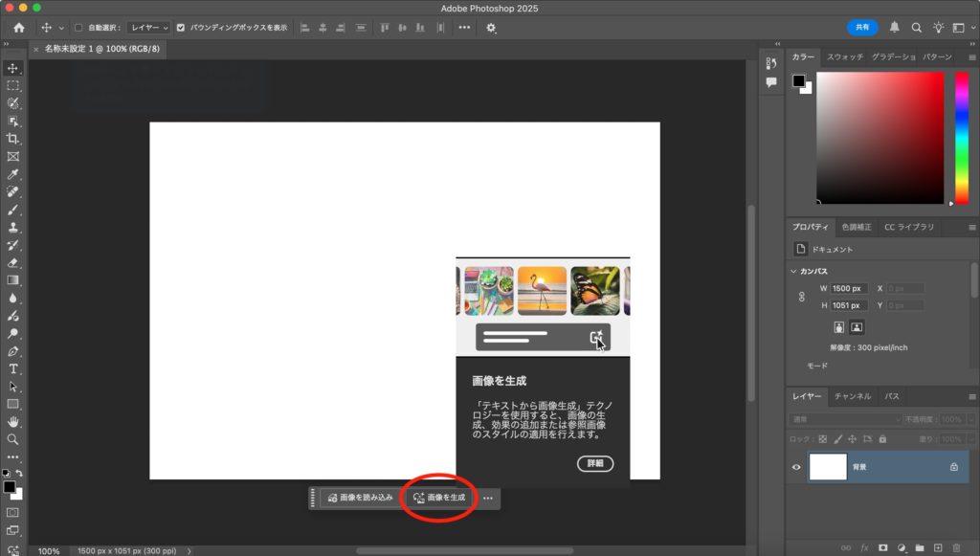
Task: Hide the 背景 layer with eye icon
Action: tap(796, 467)
